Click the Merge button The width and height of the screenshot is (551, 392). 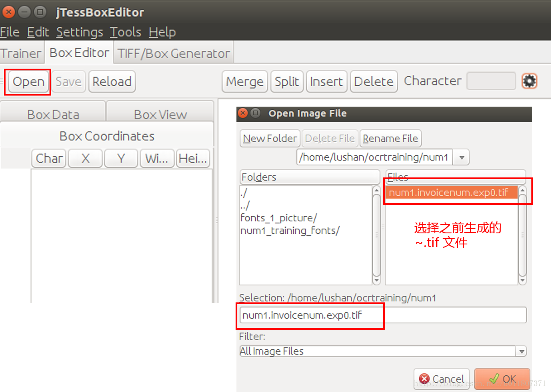point(245,81)
